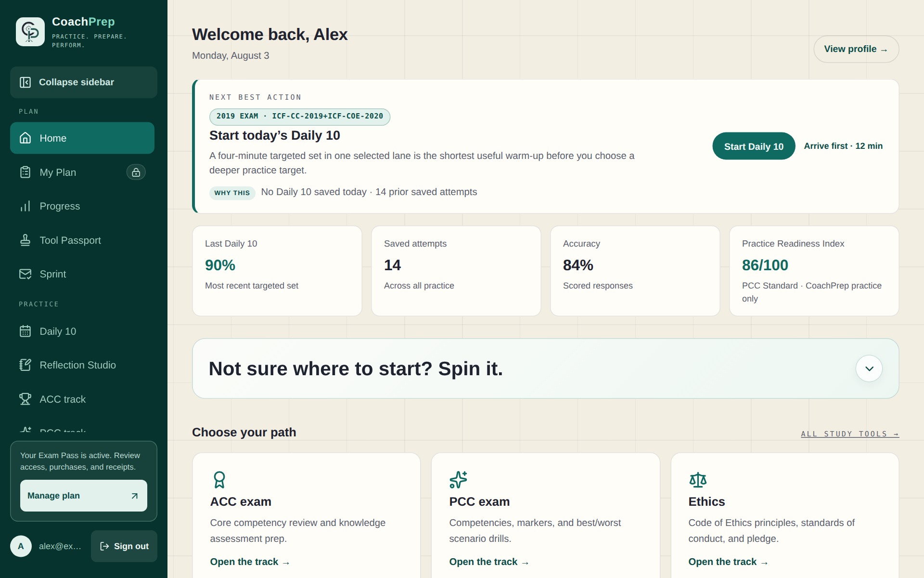The height and width of the screenshot is (578, 924).
Task: Click the CoachPrep logo icon
Action: coord(30,32)
